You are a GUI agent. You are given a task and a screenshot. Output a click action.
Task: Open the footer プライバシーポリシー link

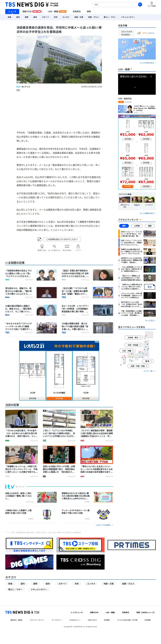(37, 620)
